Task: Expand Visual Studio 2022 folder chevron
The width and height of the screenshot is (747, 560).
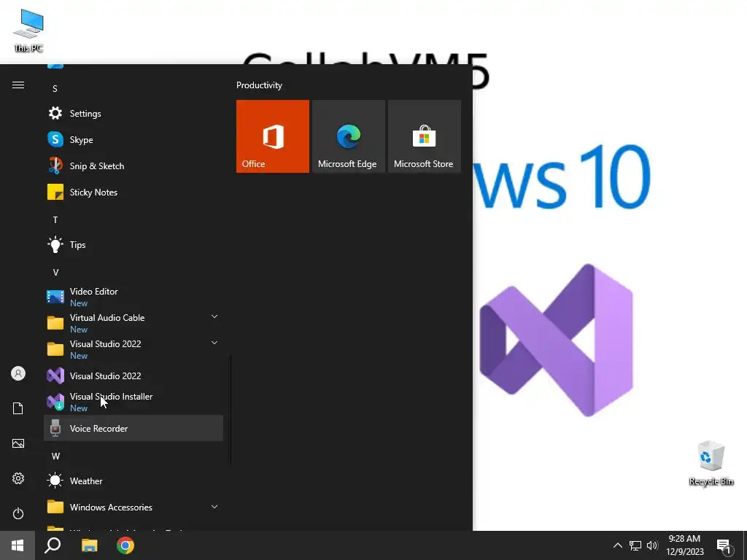Action: pyautogui.click(x=214, y=343)
